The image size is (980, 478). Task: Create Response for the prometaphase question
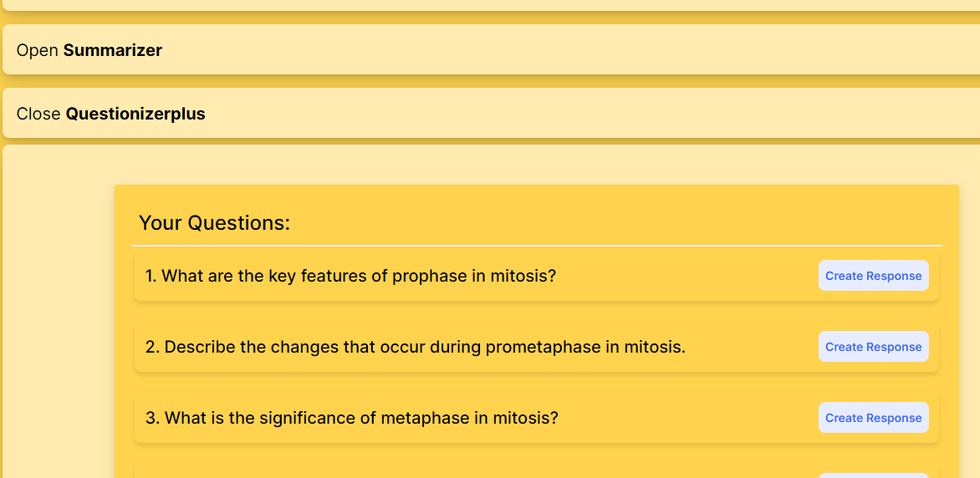tap(873, 347)
